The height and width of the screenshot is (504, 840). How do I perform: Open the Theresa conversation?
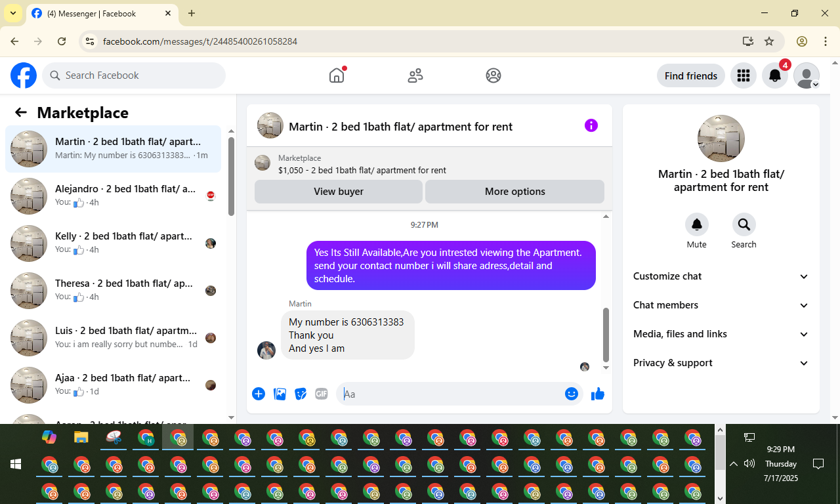(x=113, y=291)
